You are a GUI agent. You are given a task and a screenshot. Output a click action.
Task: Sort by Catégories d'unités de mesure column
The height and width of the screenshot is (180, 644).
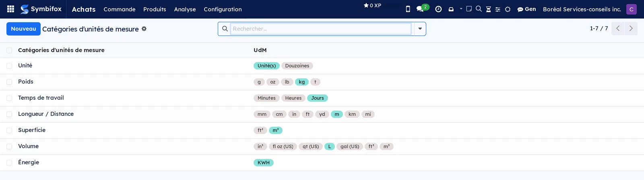tap(61, 50)
